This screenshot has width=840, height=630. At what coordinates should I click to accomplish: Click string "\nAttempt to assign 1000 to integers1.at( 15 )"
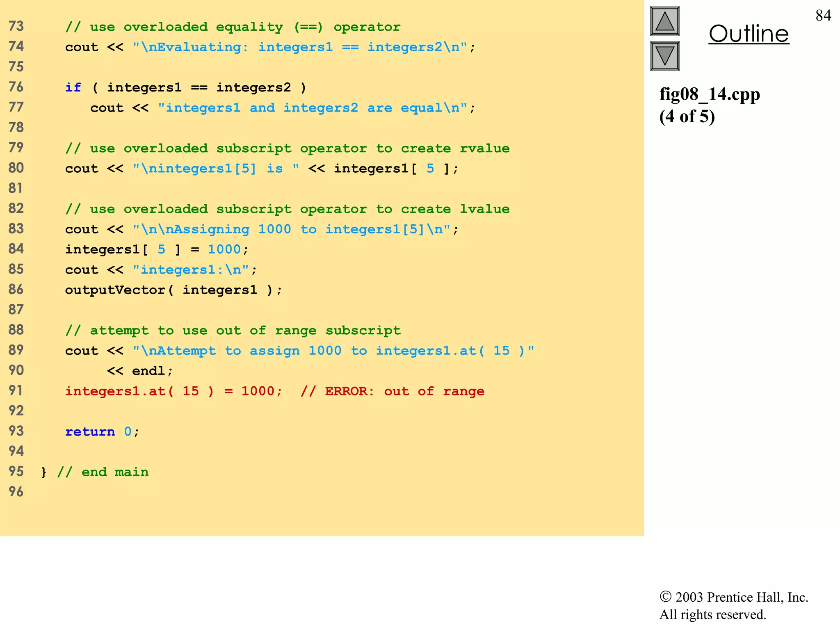333,351
